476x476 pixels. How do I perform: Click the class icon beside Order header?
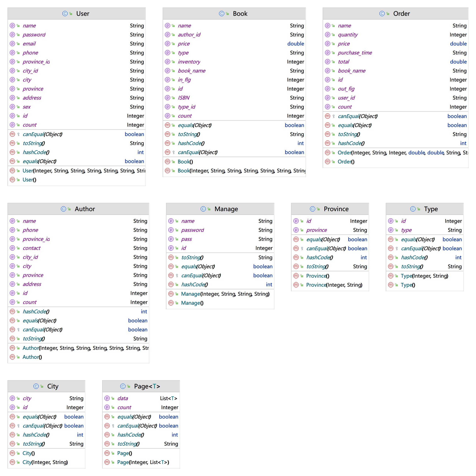(382, 14)
